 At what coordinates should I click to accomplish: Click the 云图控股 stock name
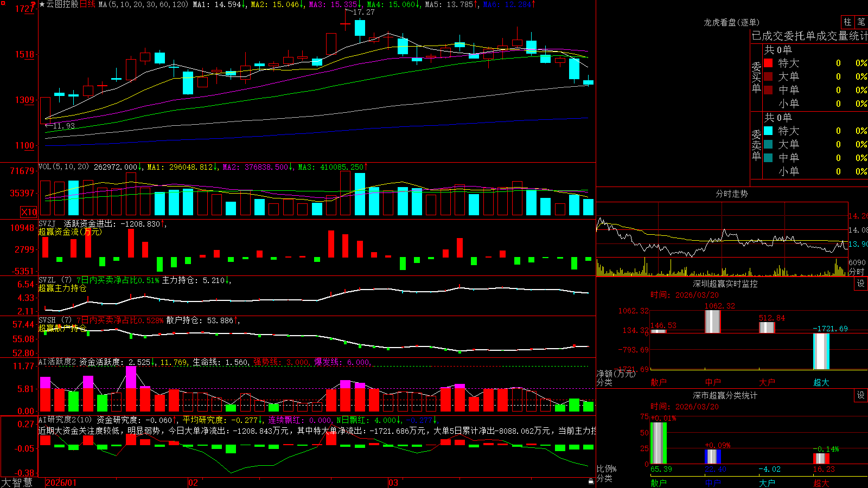coord(62,4)
